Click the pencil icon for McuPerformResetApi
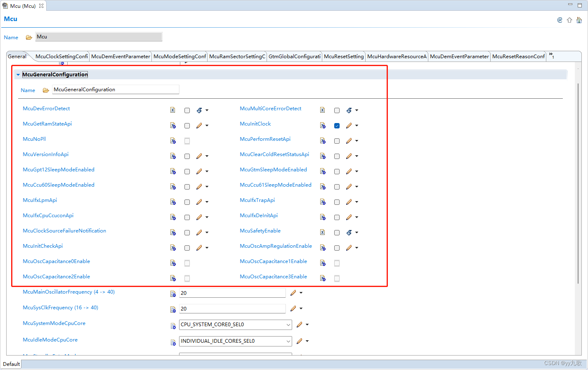The width and height of the screenshot is (588, 370). (349, 141)
